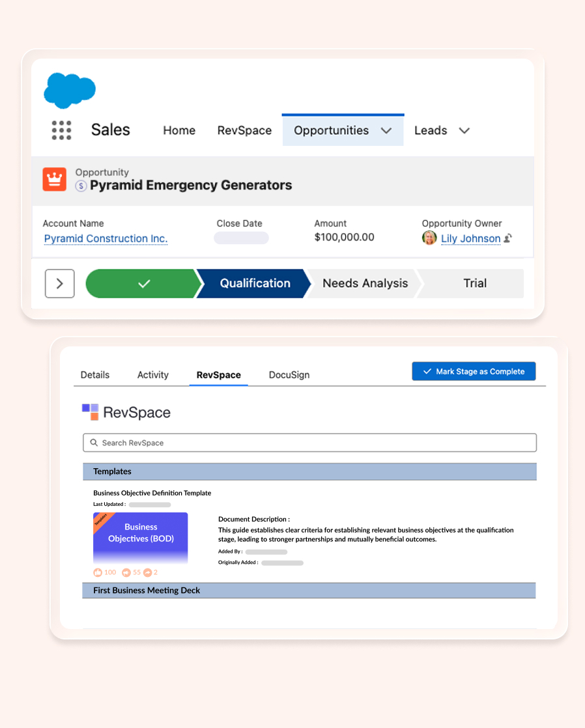Switch to the Activity tab

click(x=152, y=375)
